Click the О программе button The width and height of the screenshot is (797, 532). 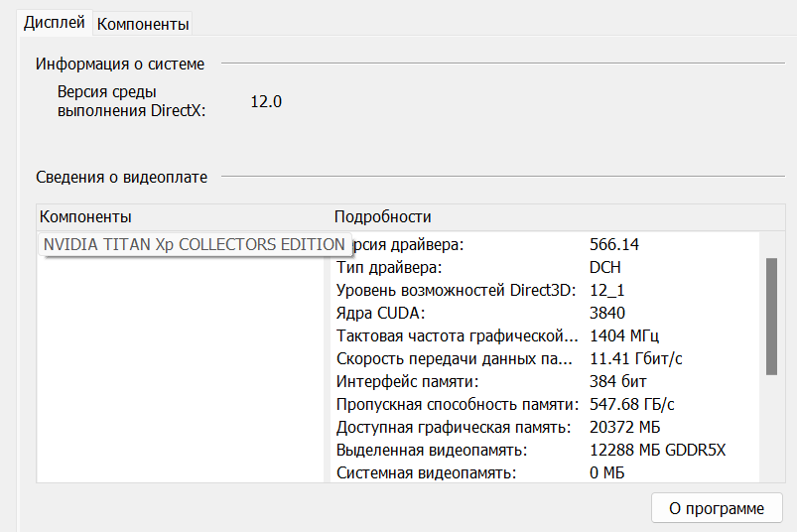(717, 508)
